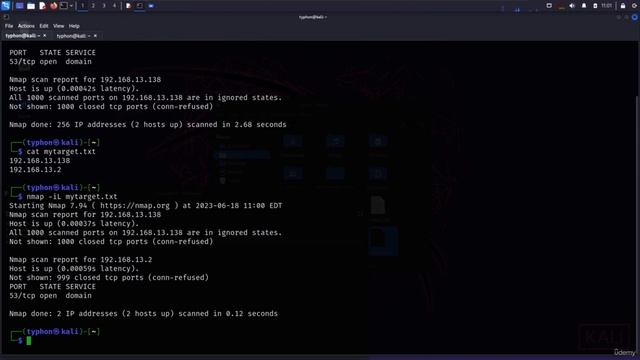Click 'Host is up (0.00059s latency)' line
640x360 pixels.
[x=74, y=269]
